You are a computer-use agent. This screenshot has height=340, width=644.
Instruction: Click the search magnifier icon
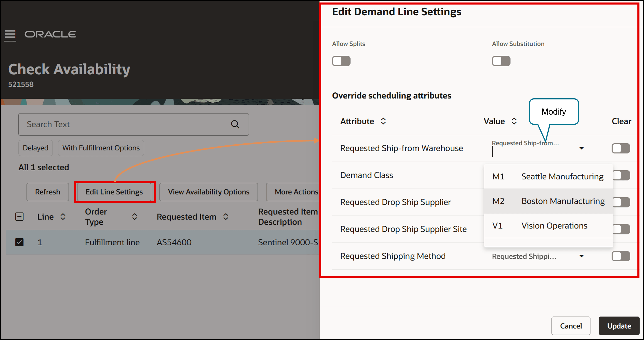(x=235, y=124)
